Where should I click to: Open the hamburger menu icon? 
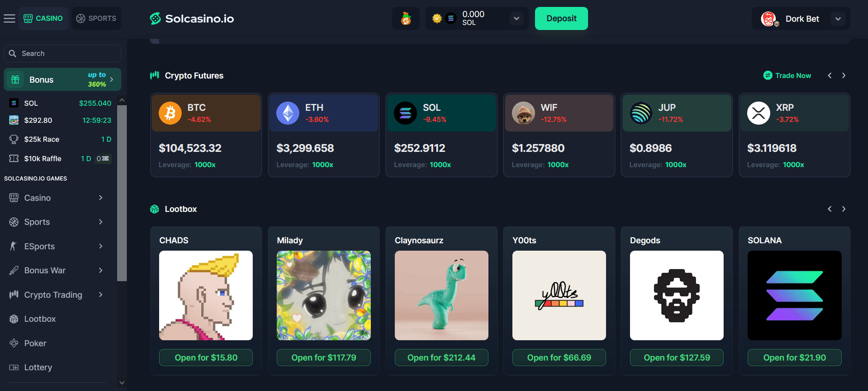pos(9,18)
